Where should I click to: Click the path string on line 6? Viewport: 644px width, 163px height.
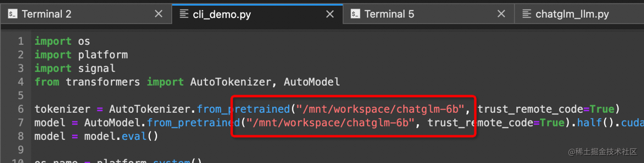(381, 109)
